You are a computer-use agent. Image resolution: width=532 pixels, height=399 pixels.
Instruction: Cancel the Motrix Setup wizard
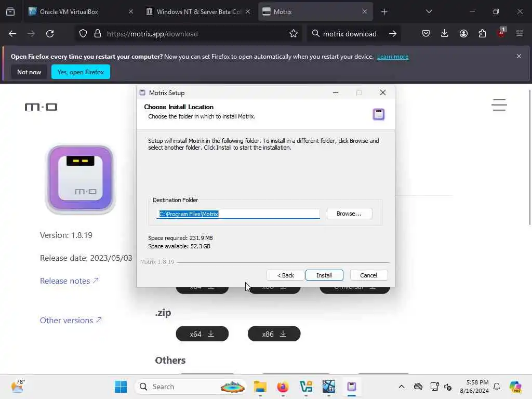368,275
